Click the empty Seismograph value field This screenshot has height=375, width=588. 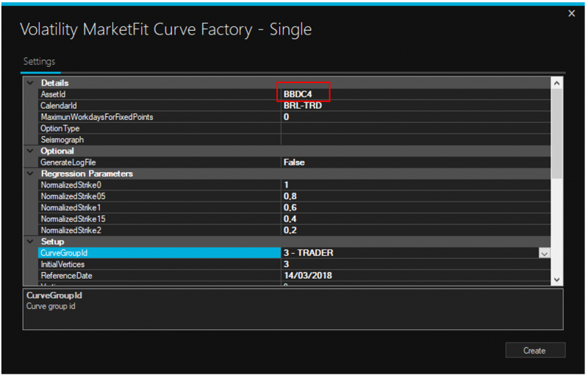pos(412,140)
